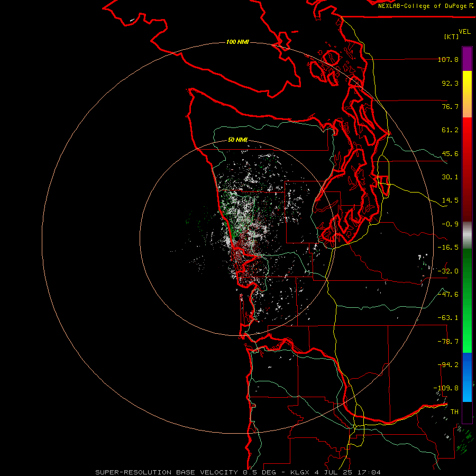Click the -32.0 velocity scale value
This screenshot has width=476, height=476.
point(448,271)
